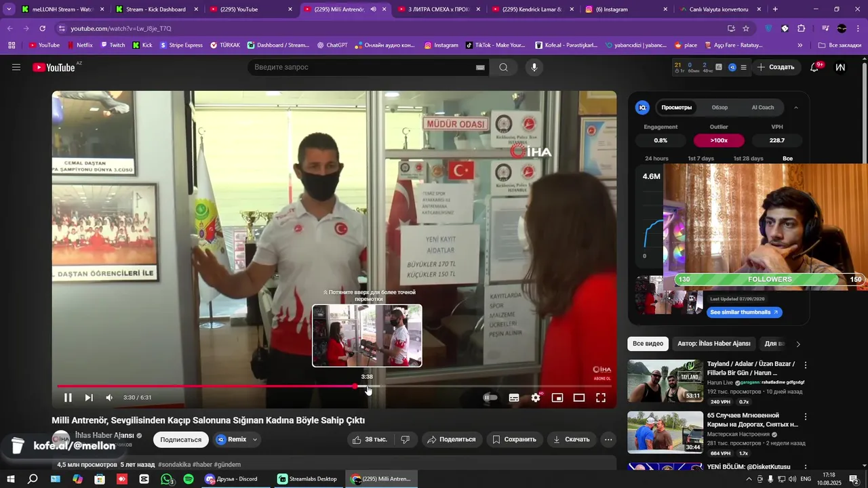Open video player settings gear
The width and height of the screenshot is (868, 488).
tap(536, 398)
